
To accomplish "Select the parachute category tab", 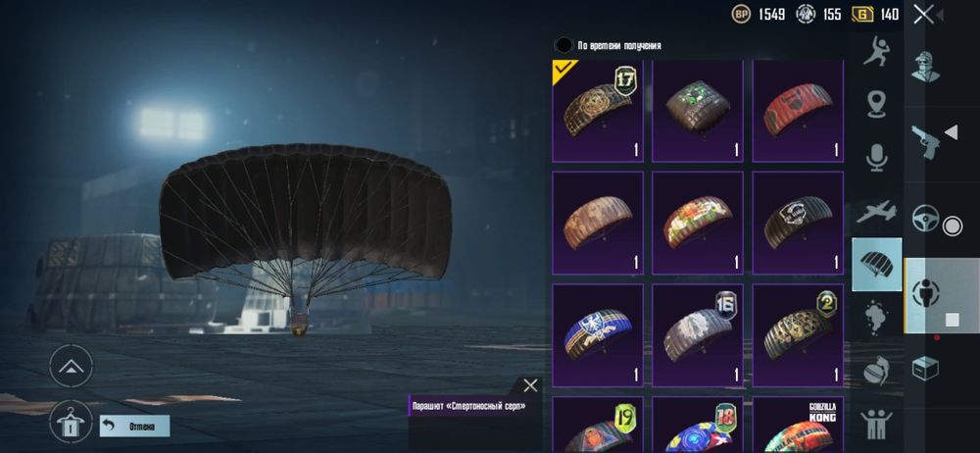I will coord(877,265).
